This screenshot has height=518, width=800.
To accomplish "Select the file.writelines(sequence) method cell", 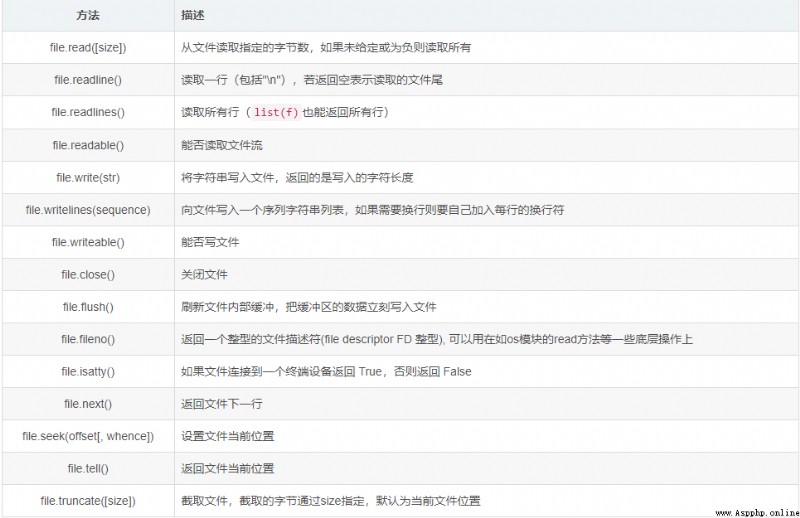I will tap(88, 210).
